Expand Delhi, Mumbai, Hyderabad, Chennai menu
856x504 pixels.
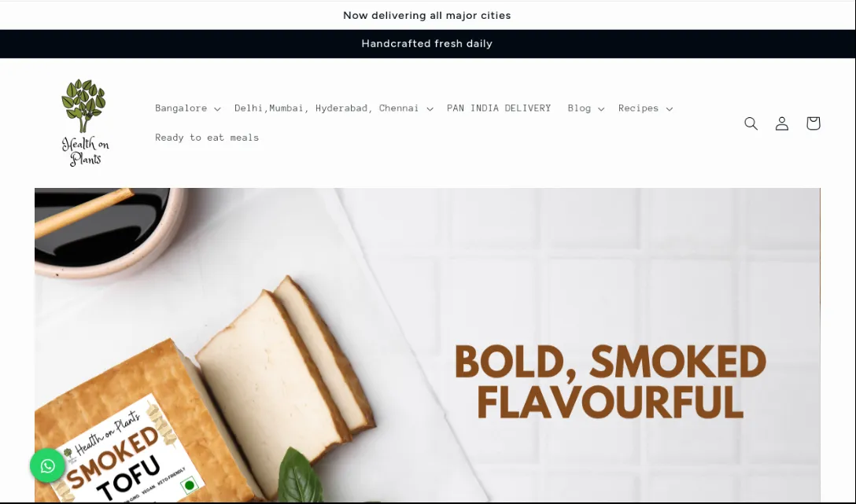334,108
